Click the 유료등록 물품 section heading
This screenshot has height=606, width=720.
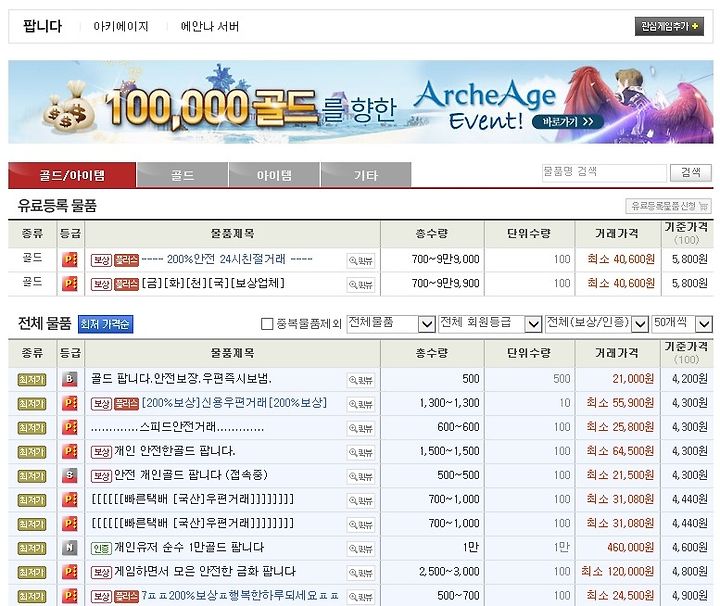[x=57, y=206]
